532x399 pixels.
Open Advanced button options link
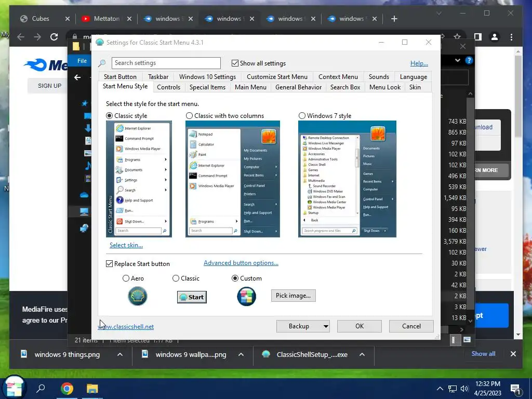pyautogui.click(x=241, y=263)
